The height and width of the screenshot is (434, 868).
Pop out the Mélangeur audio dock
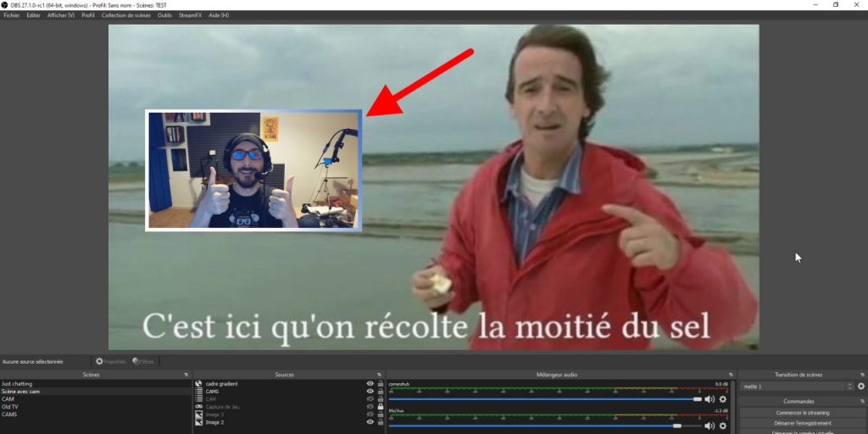730,375
